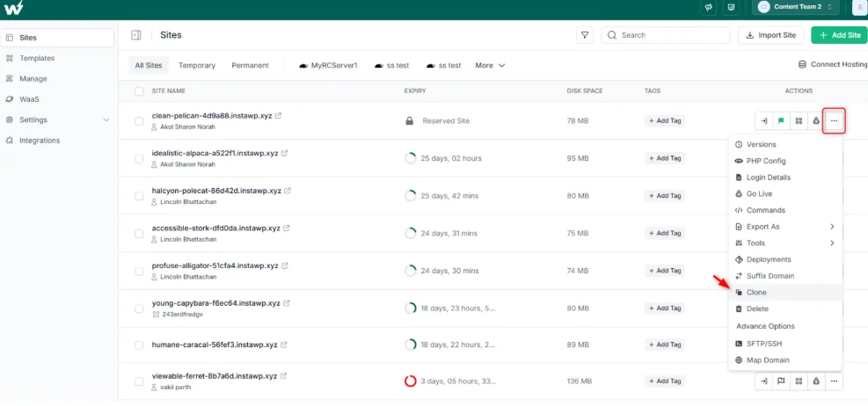Select PHP Config menu entry
Image resolution: width=868 pixels, height=406 pixels.
785,161
